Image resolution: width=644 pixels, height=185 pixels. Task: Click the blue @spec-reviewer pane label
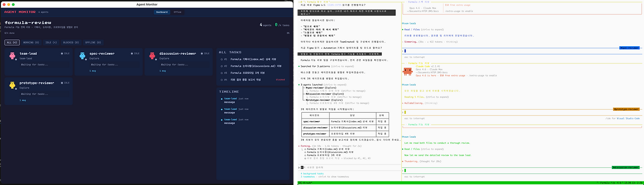(629, 48)
